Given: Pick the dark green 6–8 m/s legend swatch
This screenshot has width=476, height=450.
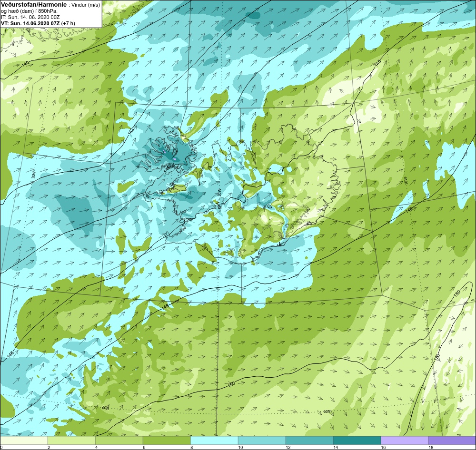Looking at the screenshot, I should (x=167, y=440).
